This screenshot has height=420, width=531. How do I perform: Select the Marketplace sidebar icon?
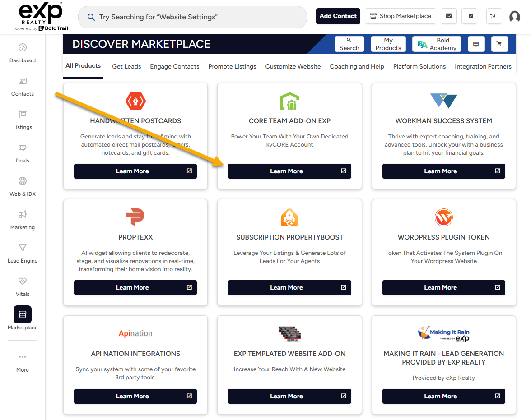click(23, 314)
